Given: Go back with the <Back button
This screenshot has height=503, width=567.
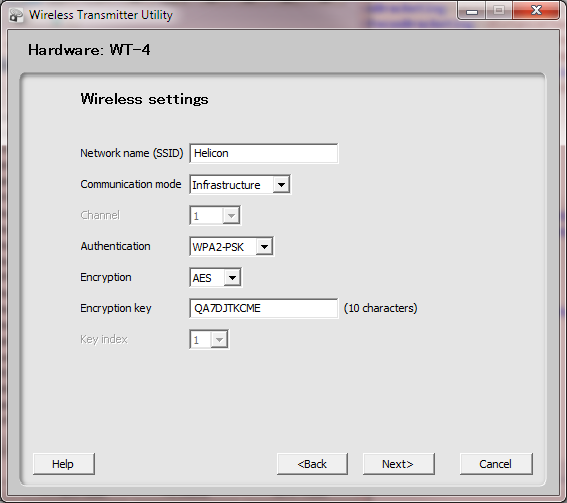Looking at the screenshot, I should [x=312, y=464].
